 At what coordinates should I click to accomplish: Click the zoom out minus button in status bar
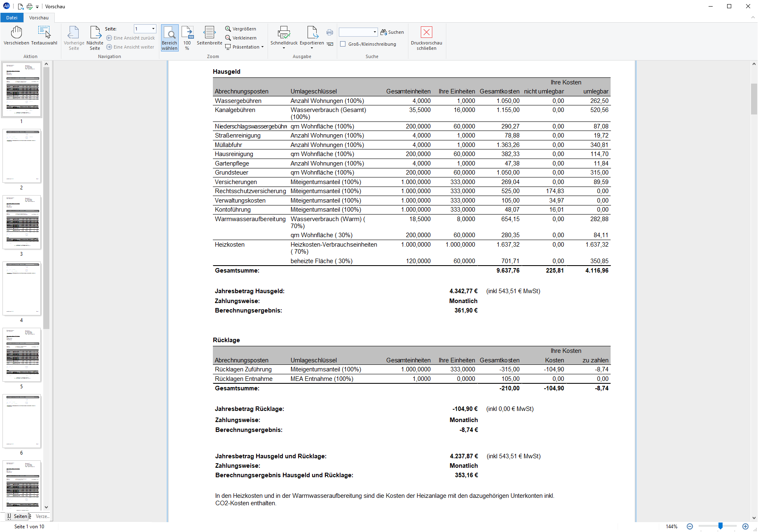tap(690, 527)
